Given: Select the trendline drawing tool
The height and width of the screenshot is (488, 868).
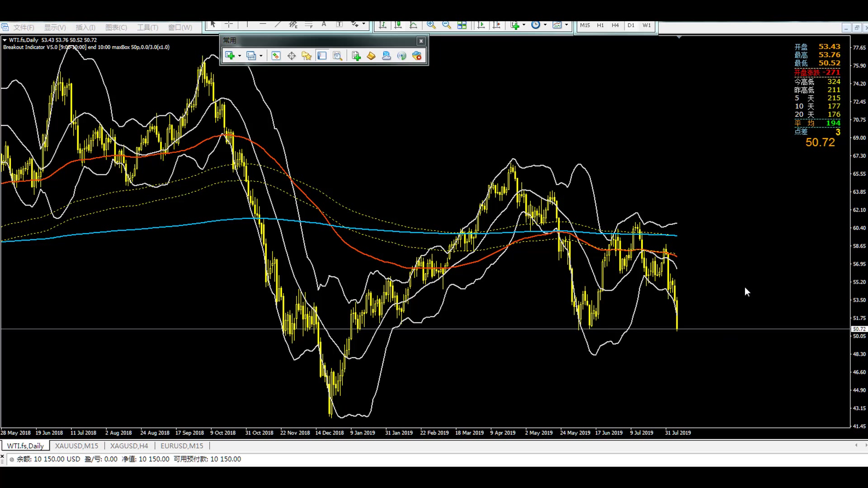Looking at the screenshot, I should click(x=278, y=25).
